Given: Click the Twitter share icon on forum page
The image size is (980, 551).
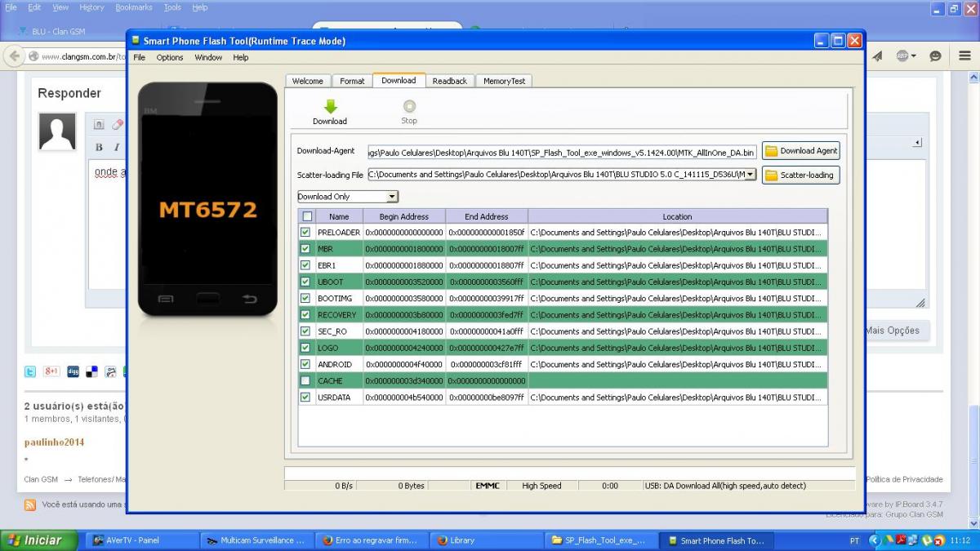Looking at the screenshot, I should [x=30, y=371].
